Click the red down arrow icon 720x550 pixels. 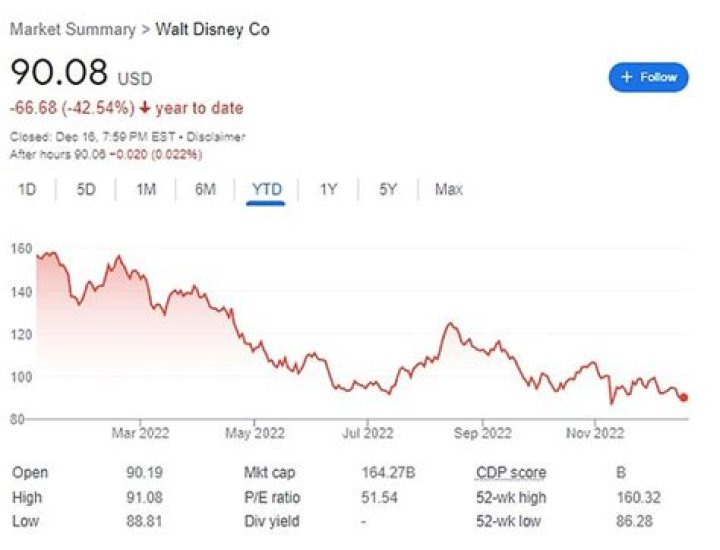pyautogui.click(x=145, y=108)
